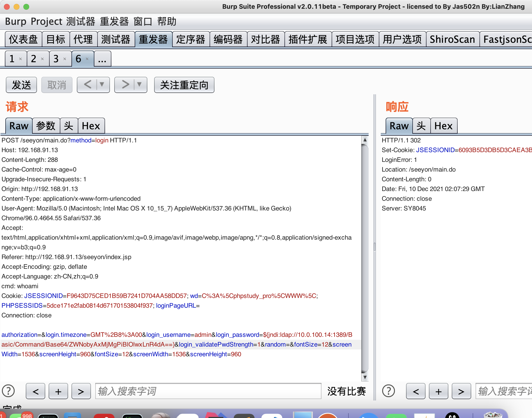Viewport: 532px width, 418px height.
Task: Open the FastjsonScan tab
Action: [506, 39]
